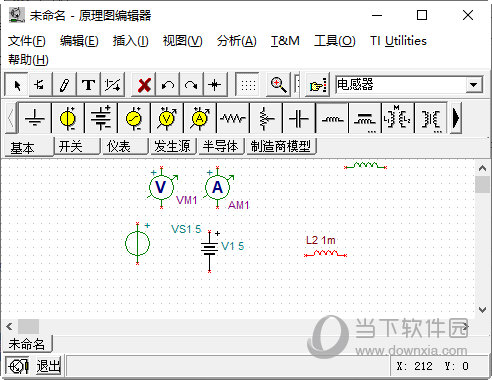
Task: Open the 帮助(H) menu
Action: click(x=28, y=60)
